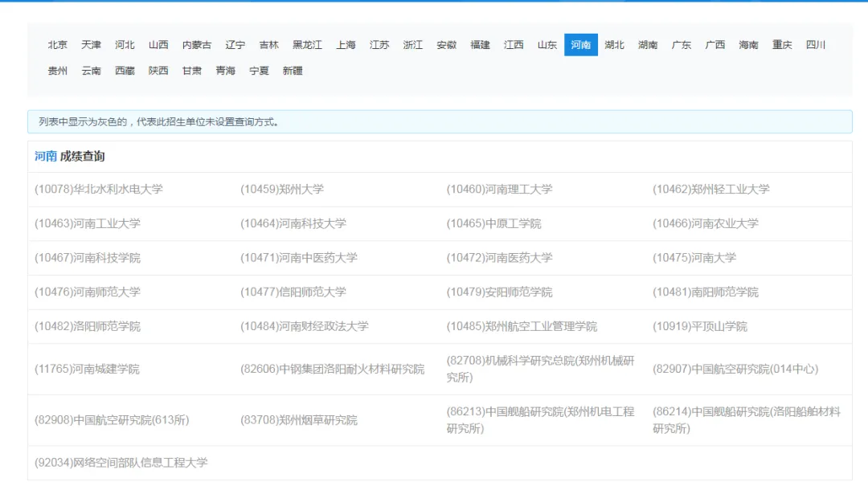The width and height of the screenshot is (868, 486).
Task: Switch to 新疆 region
Action: (293, 71)
